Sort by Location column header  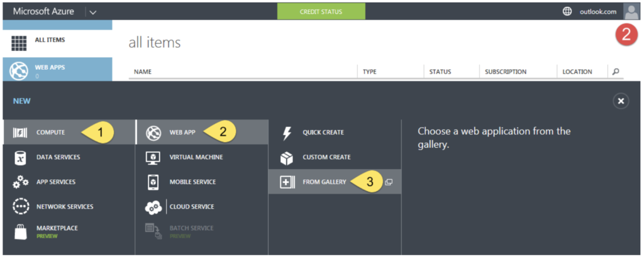[x=577, y=72]
